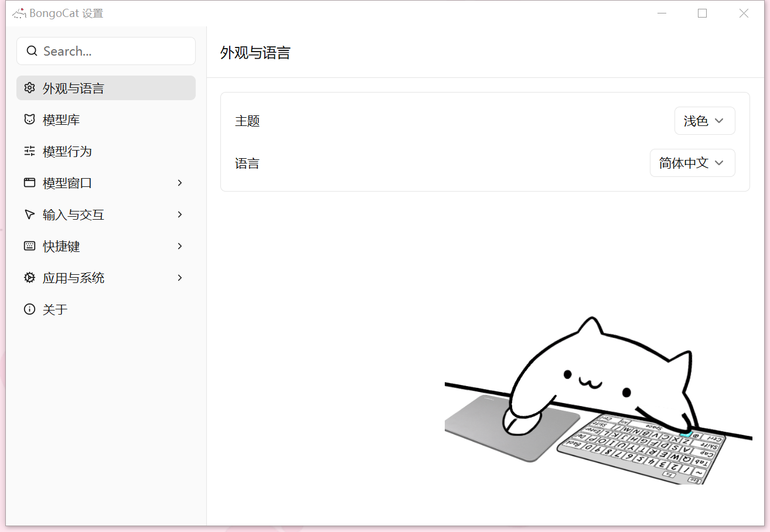Click the 语言 setting label
770x532 pixels.
247,163
